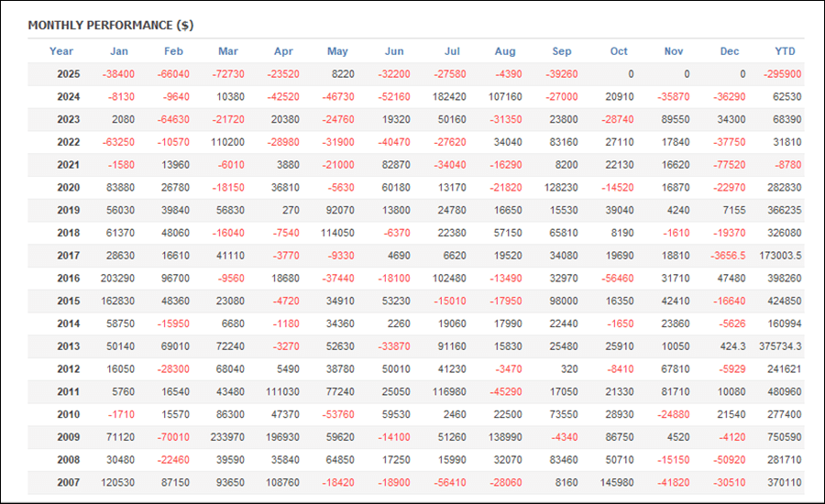Screen dimensions: 825x504
Task: Click the Dec column header
Action: pyautogui.click(x=730, y=51)
